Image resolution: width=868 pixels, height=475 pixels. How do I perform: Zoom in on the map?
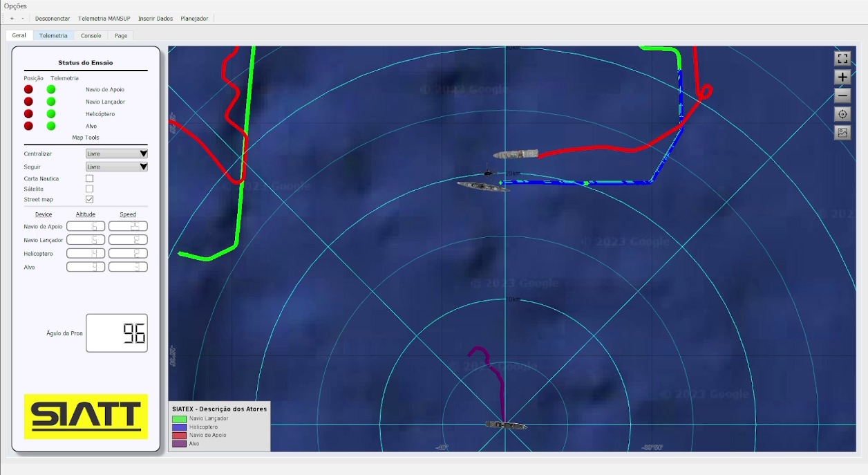point(842,77)
